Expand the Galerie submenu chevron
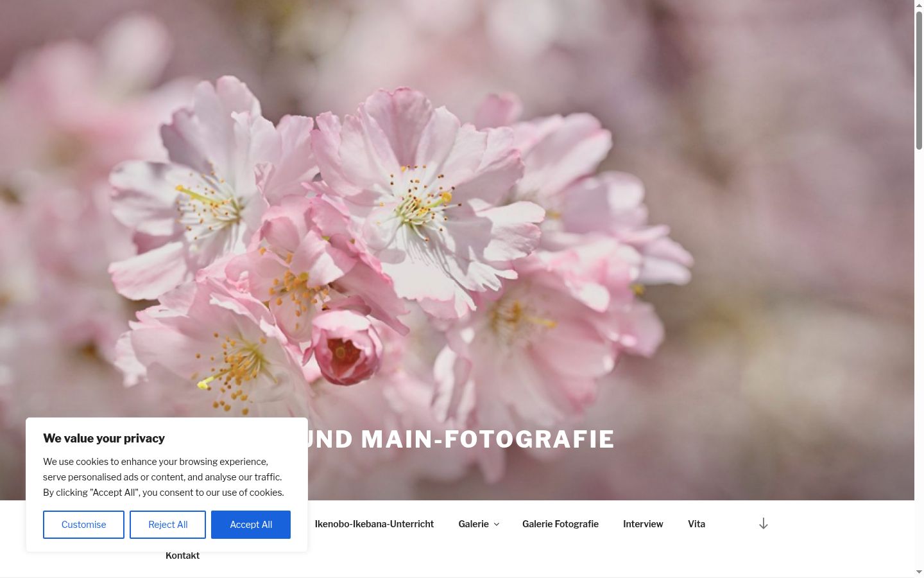924x578 pixels. click(496, 524)
